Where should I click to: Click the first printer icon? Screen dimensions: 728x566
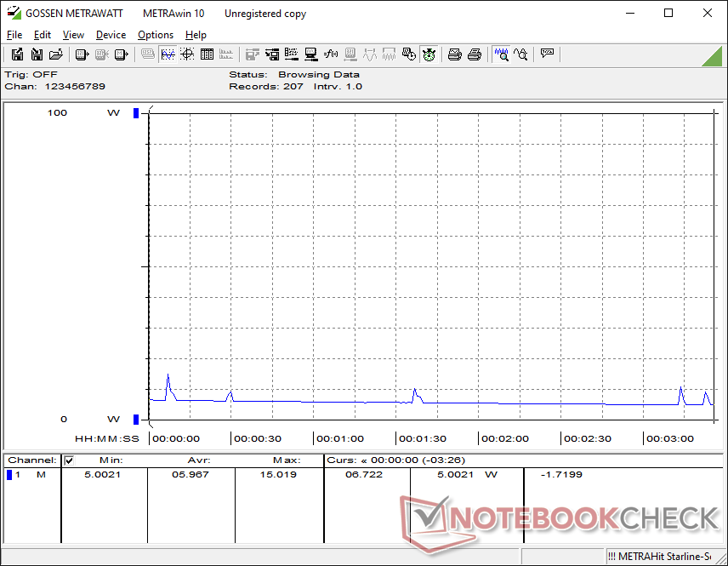click(x=455, y=54)
